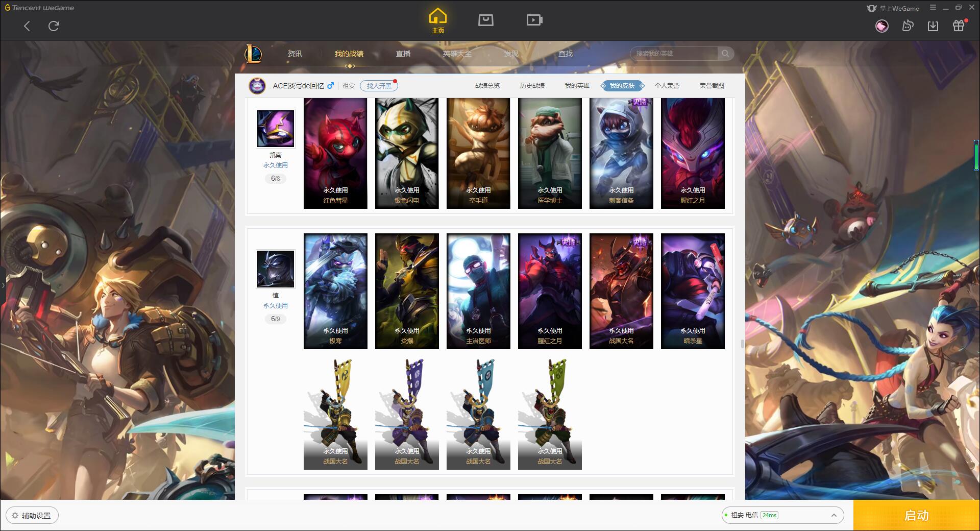980x531 pixels.
Task: Click the search magnifier icon
Action: 725,54
